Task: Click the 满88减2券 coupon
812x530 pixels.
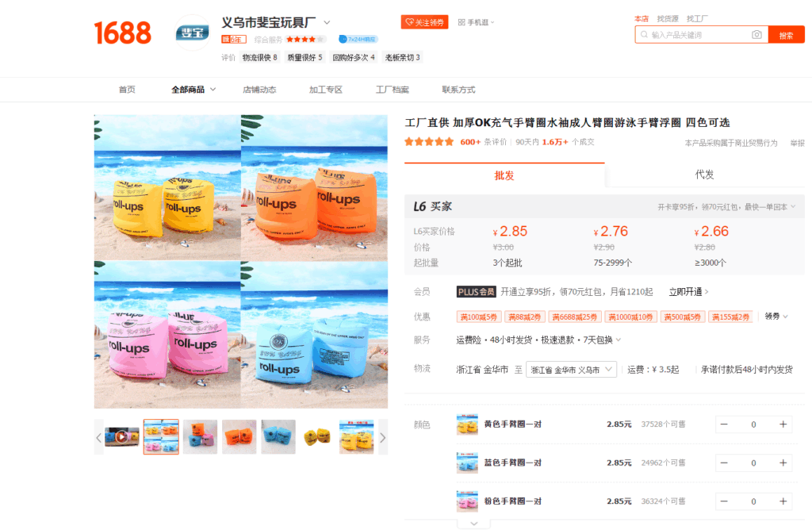Action: [525, 317]
